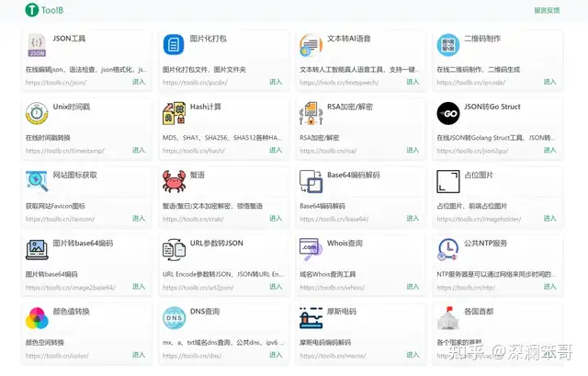The image size is (588, 376).
Task: Click the DNS查询 globe icon
Action: point(174,318)
